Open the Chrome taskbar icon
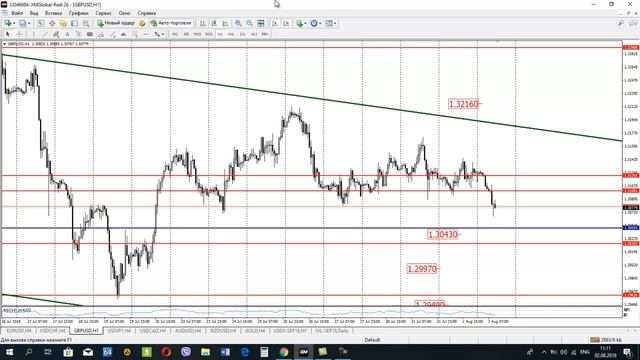The height and width of the screenshot is (360, 640). pyautogui.click(x=284, y=351)
